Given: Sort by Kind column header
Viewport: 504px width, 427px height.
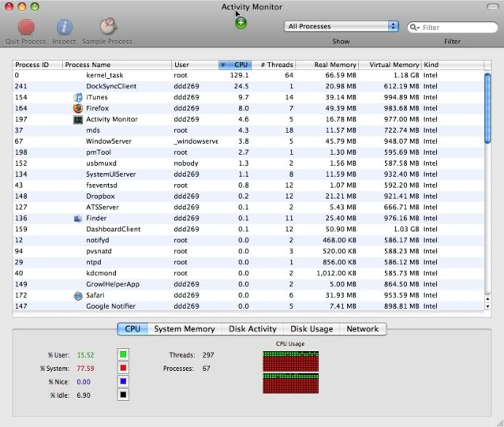Looking at the screenshot, I should coord(453,65).
